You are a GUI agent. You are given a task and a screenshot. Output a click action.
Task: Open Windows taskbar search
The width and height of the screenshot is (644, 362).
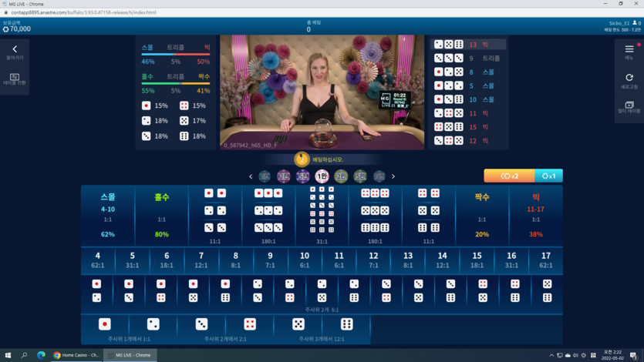[x=24, y=355]
